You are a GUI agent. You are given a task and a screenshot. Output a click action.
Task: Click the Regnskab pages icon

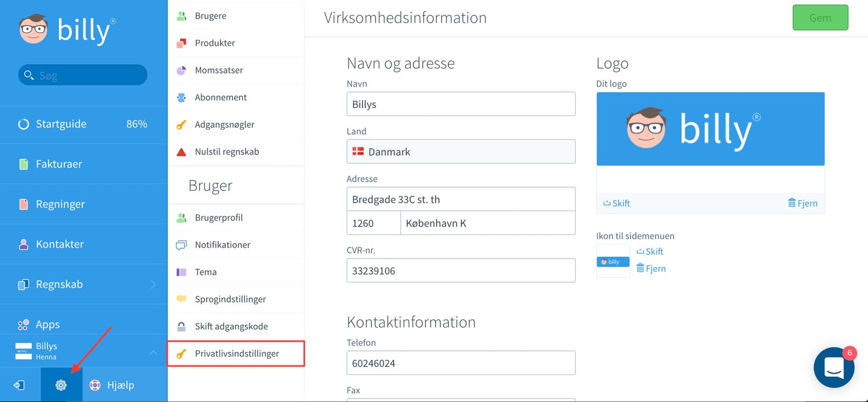[23, 285]
